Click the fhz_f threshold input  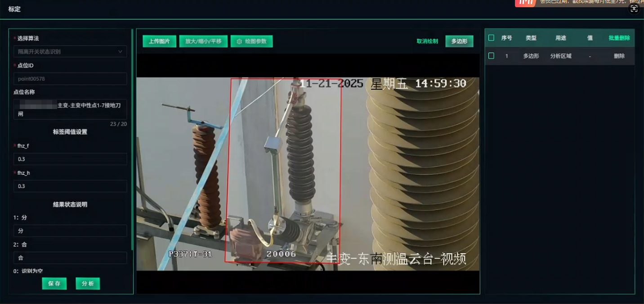[70, 159]
